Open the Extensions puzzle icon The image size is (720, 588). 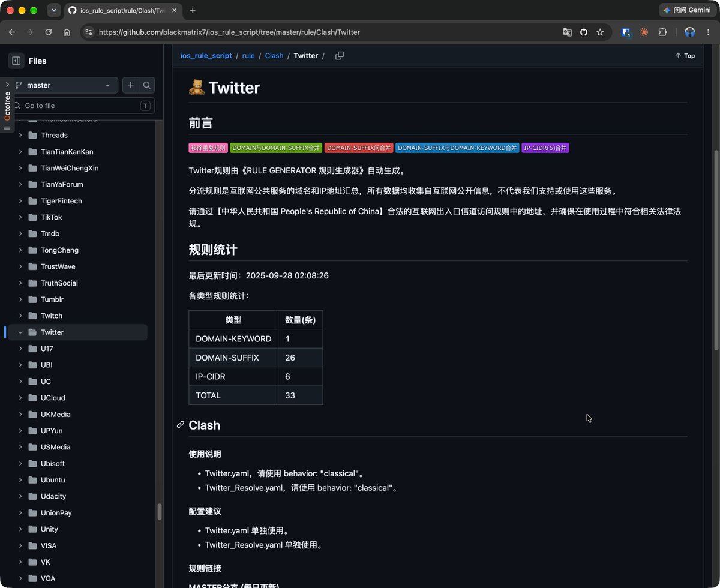662,32
